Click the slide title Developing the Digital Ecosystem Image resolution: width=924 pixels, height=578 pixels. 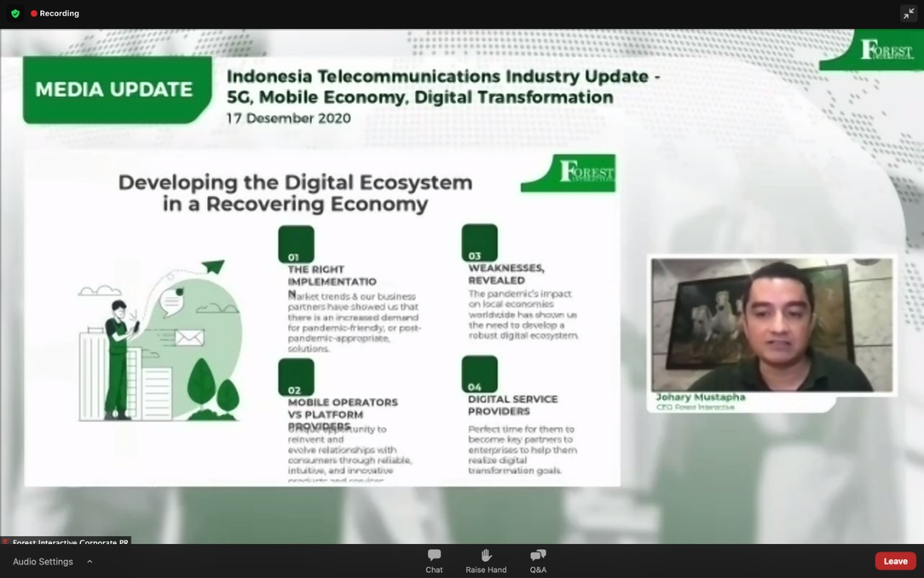tap(295, 192)
